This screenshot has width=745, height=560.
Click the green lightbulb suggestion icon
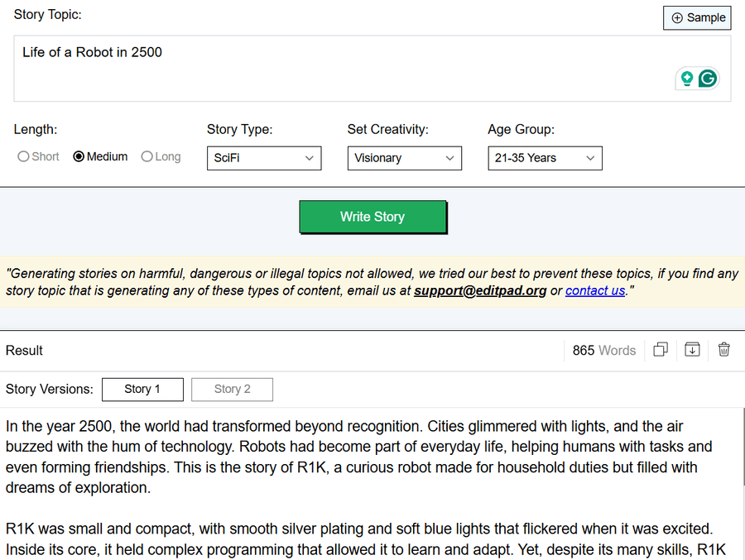click(686, 79)
